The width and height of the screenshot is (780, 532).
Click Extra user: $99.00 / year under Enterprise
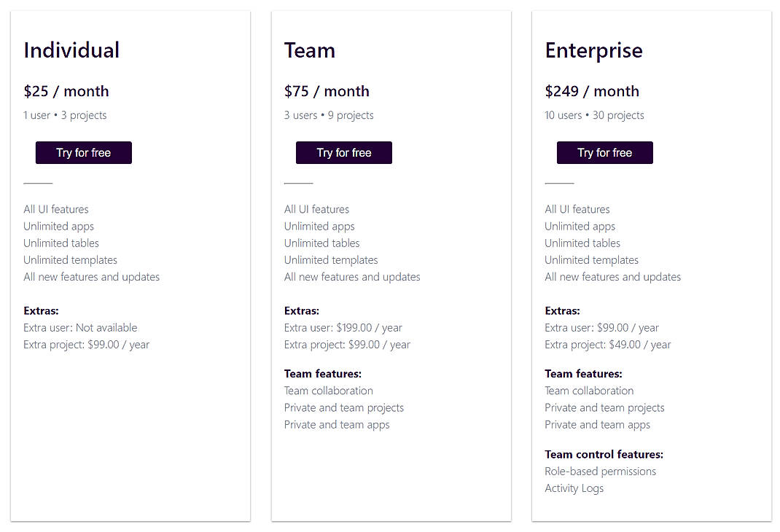pos(601,327)
